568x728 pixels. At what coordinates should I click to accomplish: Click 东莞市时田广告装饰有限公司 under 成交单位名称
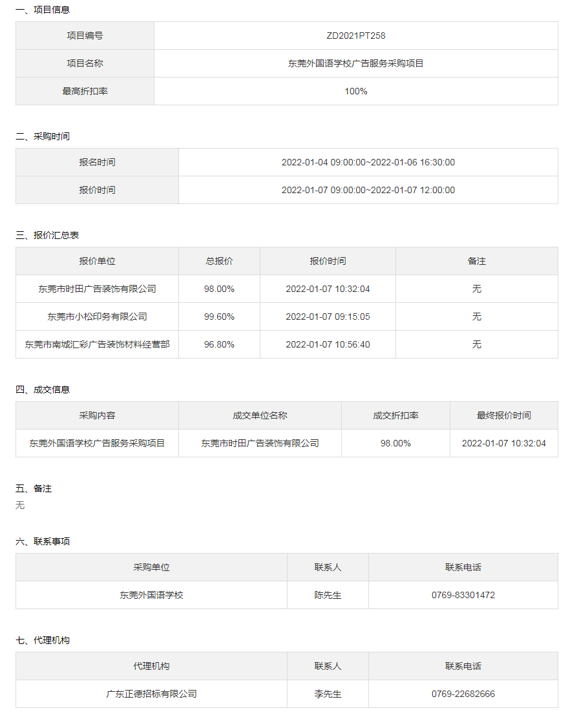click(x=260, y=443)
